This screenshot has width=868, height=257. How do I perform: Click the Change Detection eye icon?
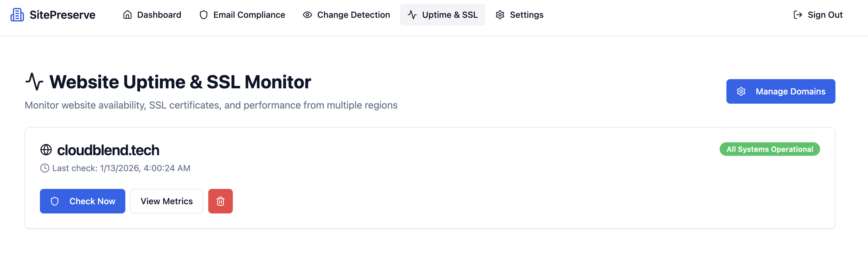[307, 15]
